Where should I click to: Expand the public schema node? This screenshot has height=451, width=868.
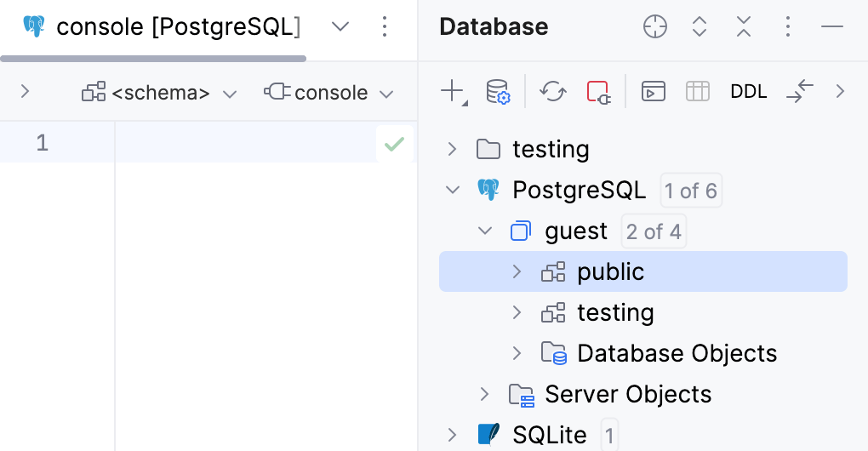[517, 271]
